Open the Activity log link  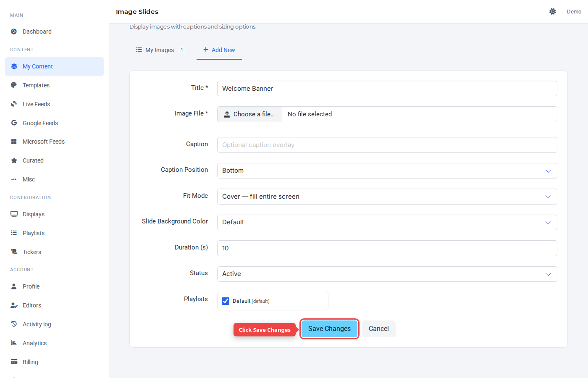click(54, 324)
